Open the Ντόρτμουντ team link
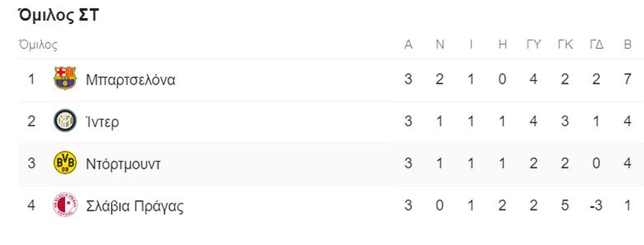 (x=123, y=164)
